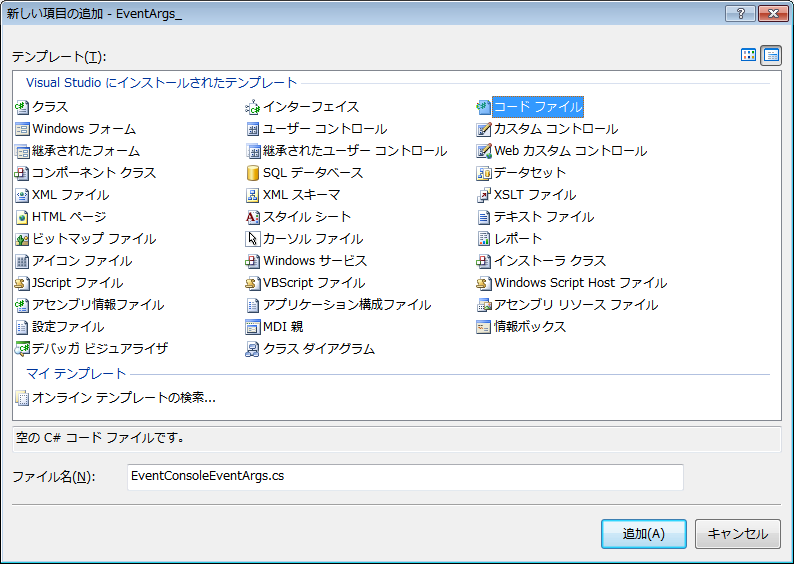Image resolution: width=794 pixels, height=564 pixels.
Task: Choose the クラス ダイアグラム icon
Action: [252, 349]
